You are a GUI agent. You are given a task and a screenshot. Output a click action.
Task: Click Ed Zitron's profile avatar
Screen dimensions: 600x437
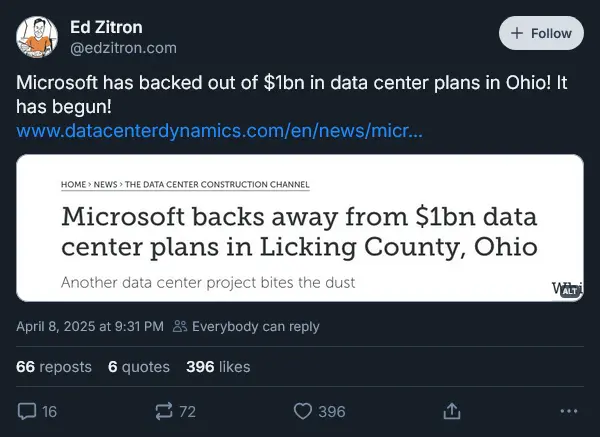point(37,38)
